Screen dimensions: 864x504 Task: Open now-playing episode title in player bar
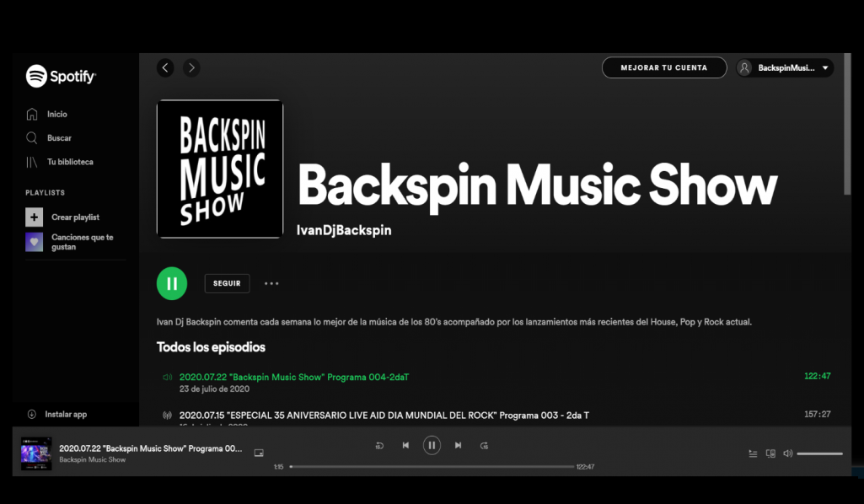[x=150, y=448]
